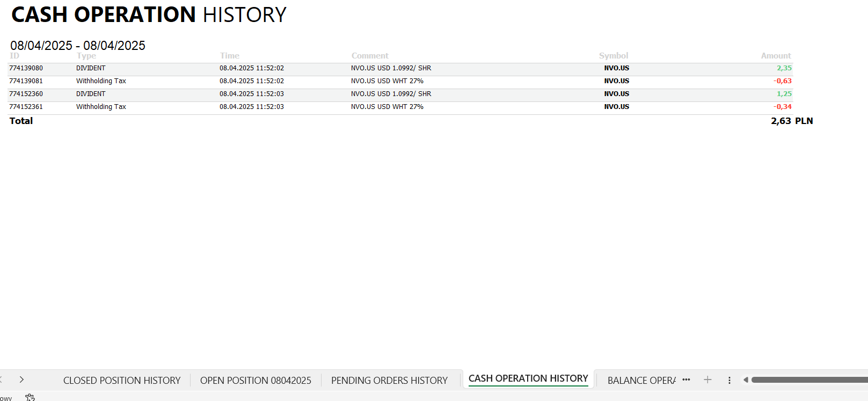Open the OPEN POSITION 08042025 sheet tab
This screenshot has width=868, height=401.
click(x=256, y=380)
